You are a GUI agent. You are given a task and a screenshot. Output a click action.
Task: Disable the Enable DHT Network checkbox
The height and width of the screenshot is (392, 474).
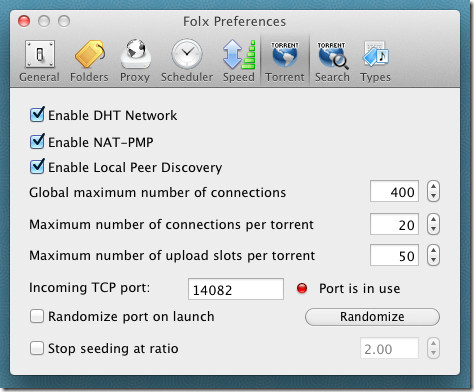tap(37, 115)
